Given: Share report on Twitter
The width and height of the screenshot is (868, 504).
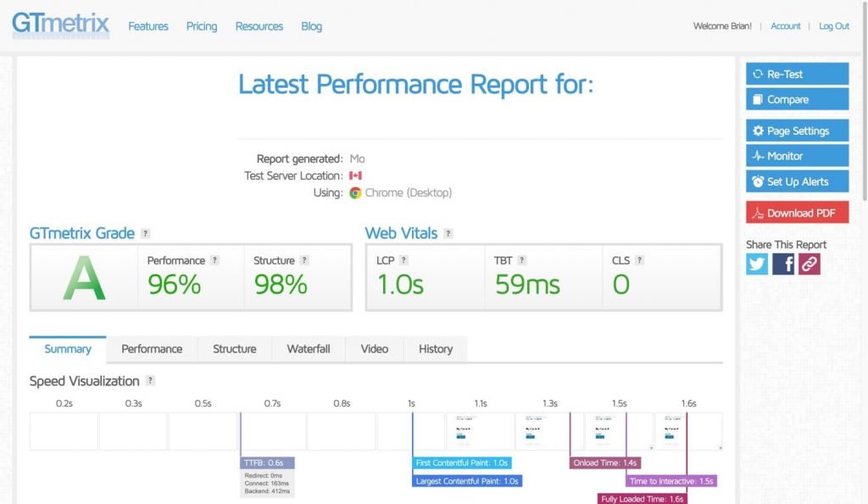Looking at the screenshot, I should tap(757, 264).
